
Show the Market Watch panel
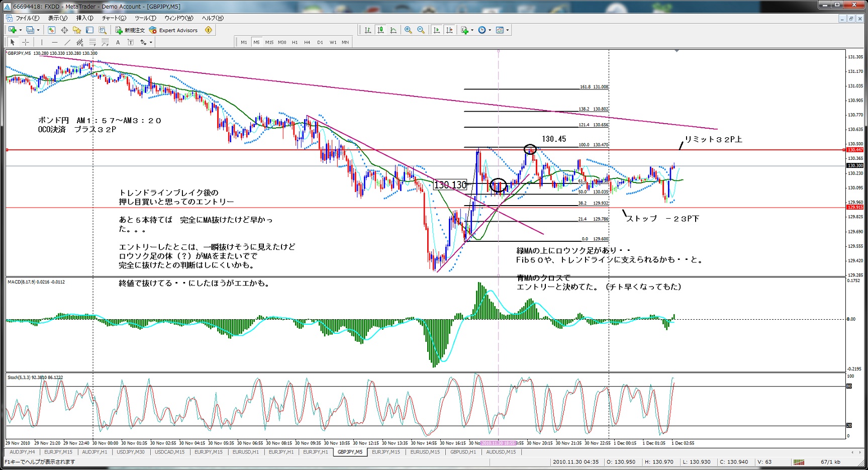click(51, 30)
